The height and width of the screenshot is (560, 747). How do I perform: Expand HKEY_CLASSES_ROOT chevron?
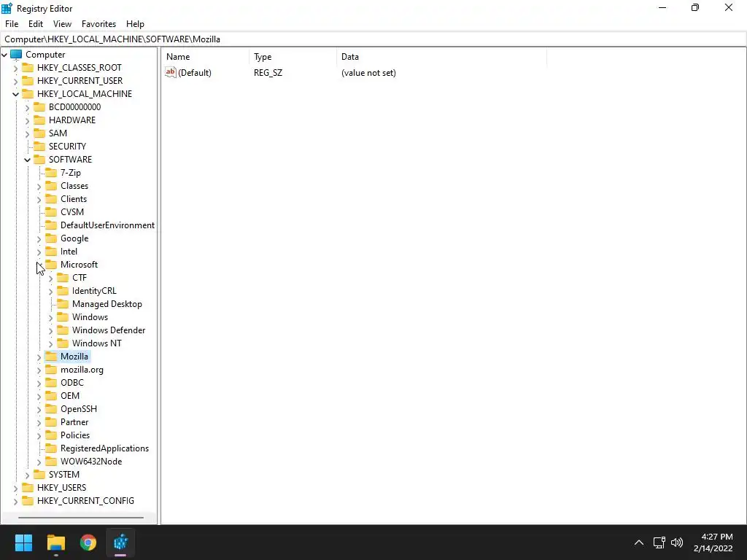click(x=16, y=68)
